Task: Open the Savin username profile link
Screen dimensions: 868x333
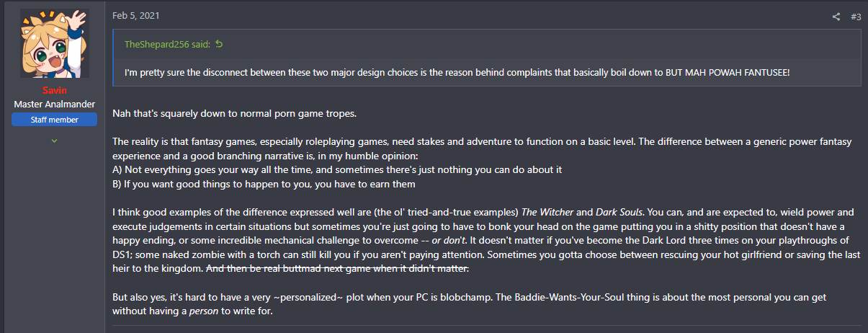Action: pyautogui.click(x=54, y=92)
